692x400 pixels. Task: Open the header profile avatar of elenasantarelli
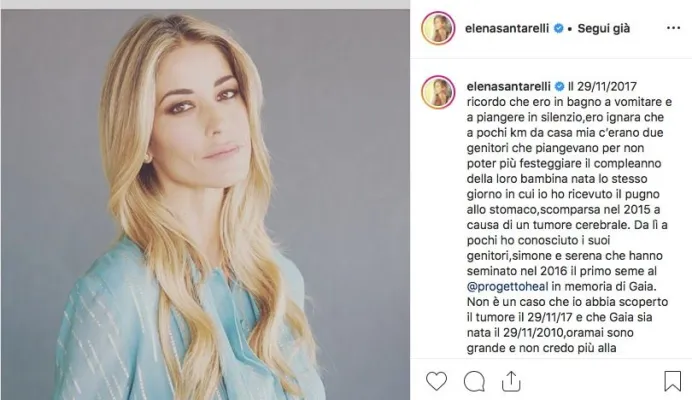(x=438, y=28)
